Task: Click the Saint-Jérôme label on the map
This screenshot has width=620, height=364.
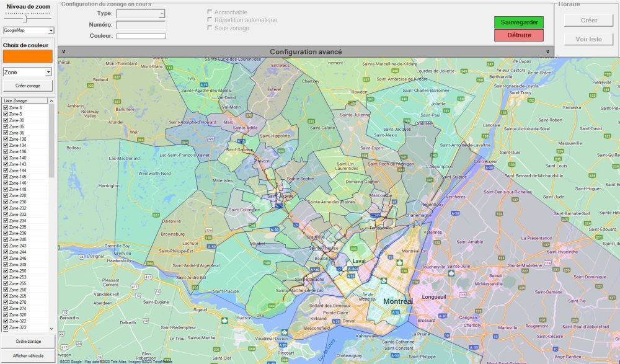Action: (280, 197)
